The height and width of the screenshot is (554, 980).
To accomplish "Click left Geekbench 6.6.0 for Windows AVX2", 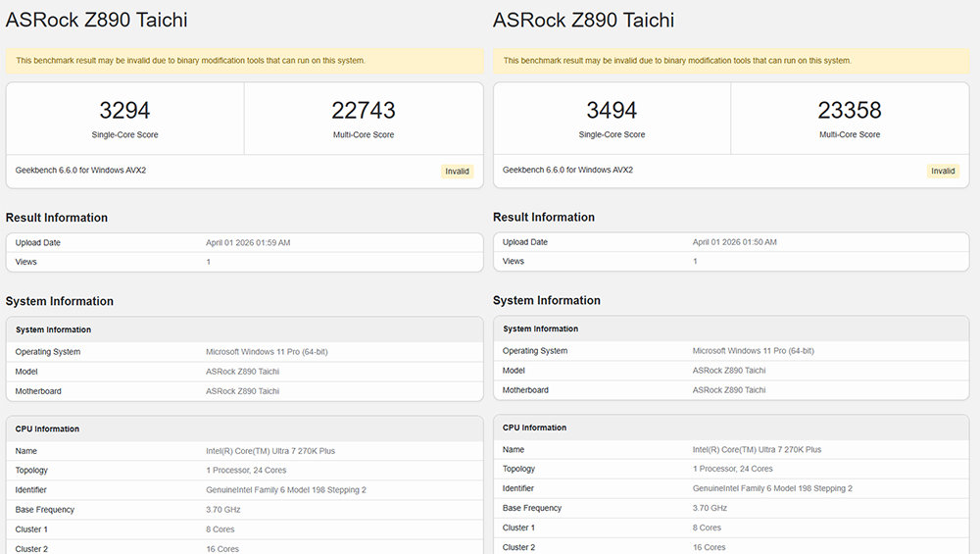I will point(80,170).
